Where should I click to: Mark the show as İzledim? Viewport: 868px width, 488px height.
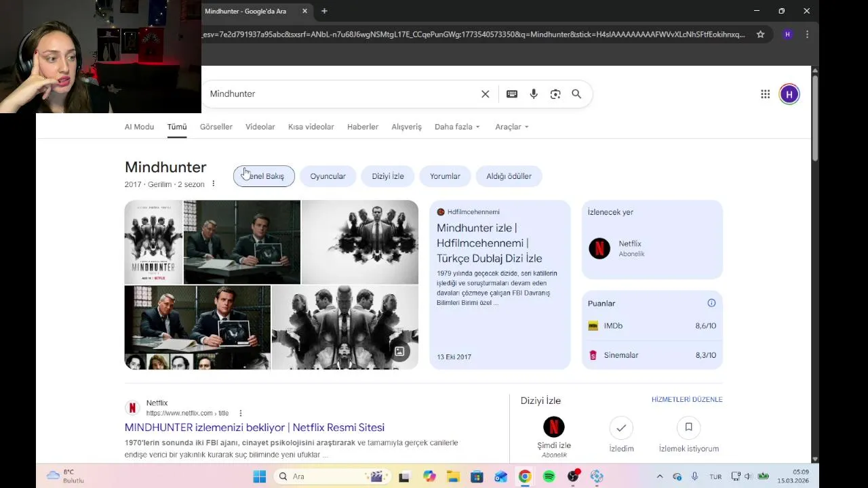point(621,427)
